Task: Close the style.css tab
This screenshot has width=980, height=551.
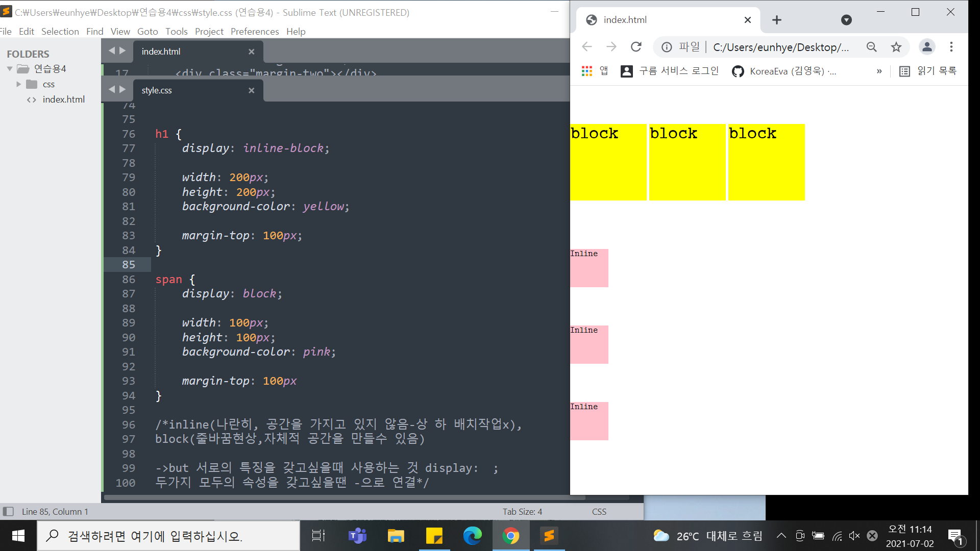Action: (x=251, y=90)
